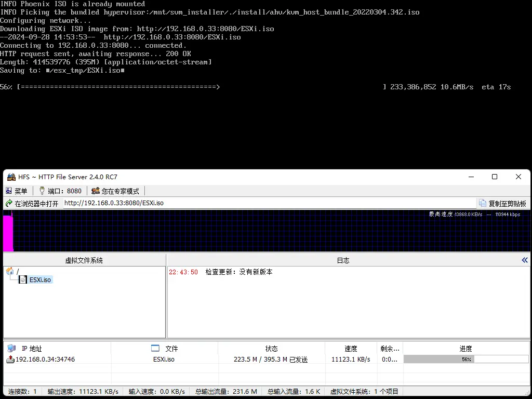Click the URL address field with ESXi.iso link

[x=269, y=203]
